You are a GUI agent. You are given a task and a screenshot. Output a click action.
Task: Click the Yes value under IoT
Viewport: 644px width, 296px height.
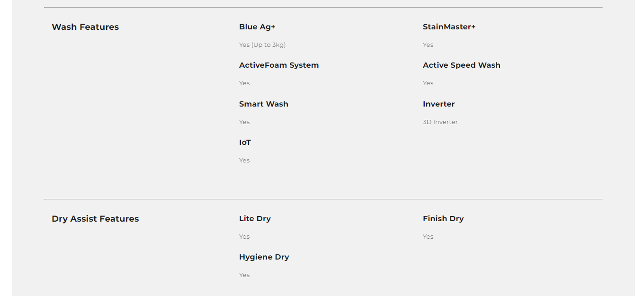(244, 161)
